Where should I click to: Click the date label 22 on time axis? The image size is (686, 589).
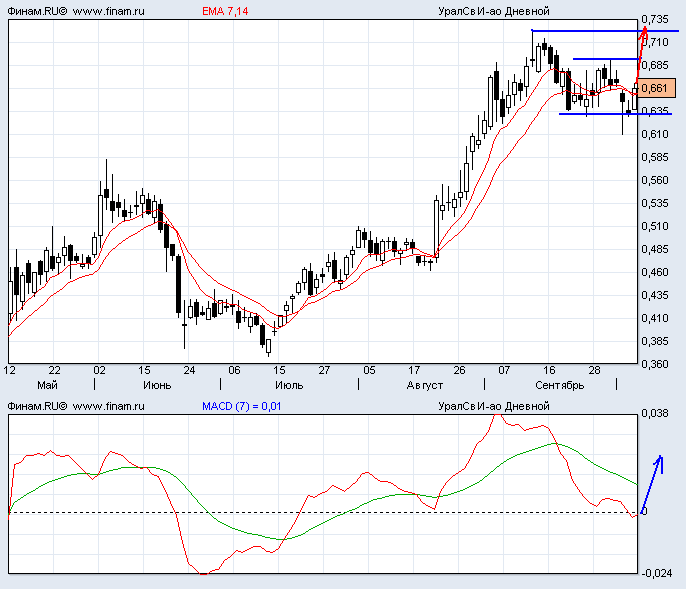(x=54, y=371)
